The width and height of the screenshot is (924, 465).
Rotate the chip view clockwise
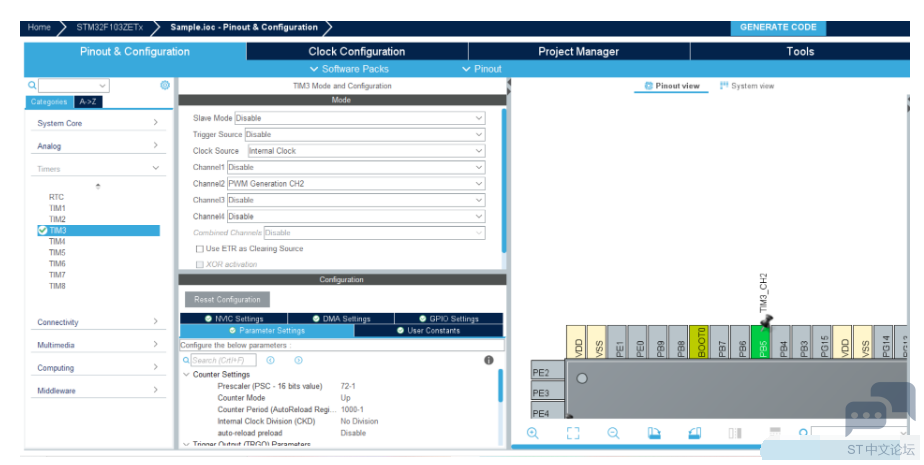click(x=654, y=433)
